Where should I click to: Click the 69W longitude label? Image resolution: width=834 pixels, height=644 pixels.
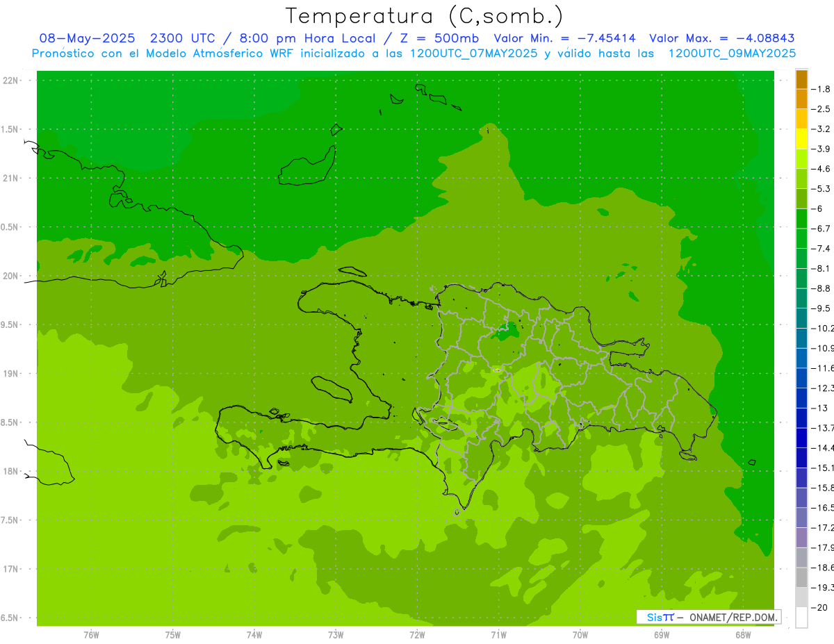coord(662,635)
